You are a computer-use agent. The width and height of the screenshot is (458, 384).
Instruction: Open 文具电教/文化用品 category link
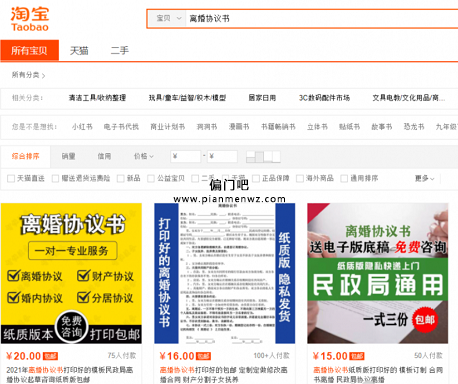tap(408, 98)
